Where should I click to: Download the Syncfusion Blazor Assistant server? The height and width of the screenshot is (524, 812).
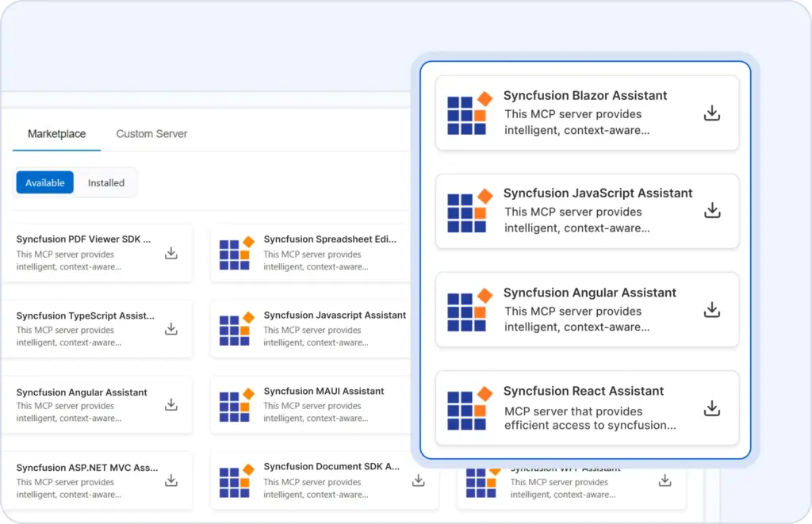click(712, 113)
